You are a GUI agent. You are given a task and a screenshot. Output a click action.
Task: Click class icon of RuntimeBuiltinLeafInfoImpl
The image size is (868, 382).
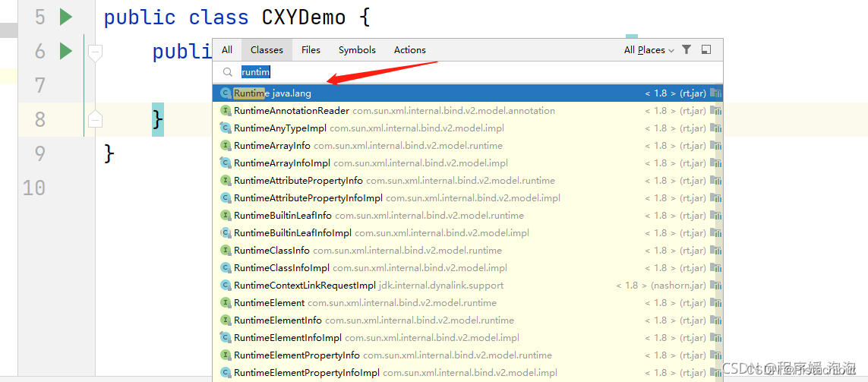pos(226,233)
